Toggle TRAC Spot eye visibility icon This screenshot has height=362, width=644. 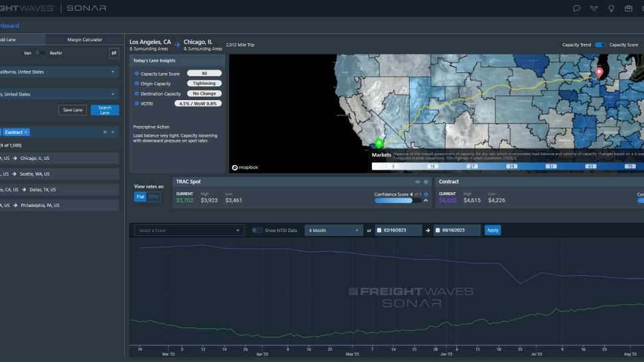418,182
